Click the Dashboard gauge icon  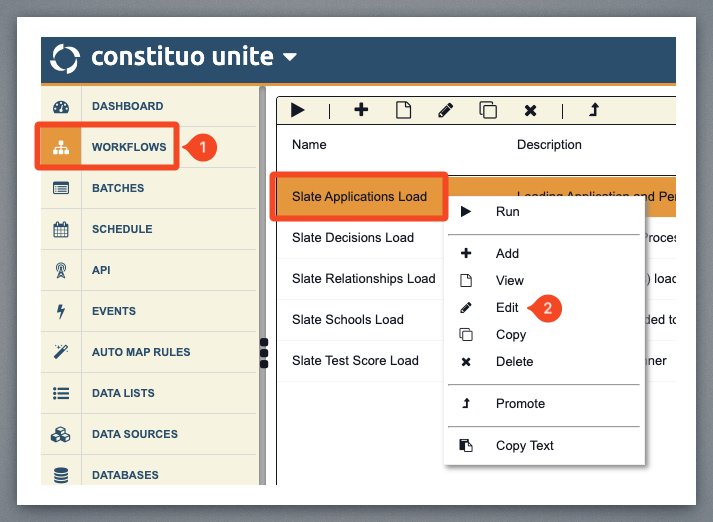click(61, 106)
